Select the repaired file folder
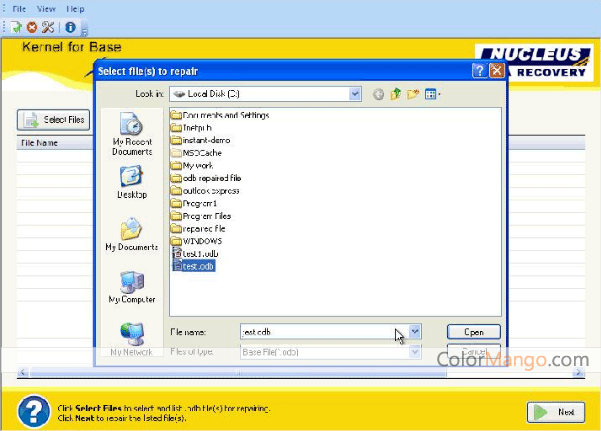Screen dimensions: 601x431 198,229
